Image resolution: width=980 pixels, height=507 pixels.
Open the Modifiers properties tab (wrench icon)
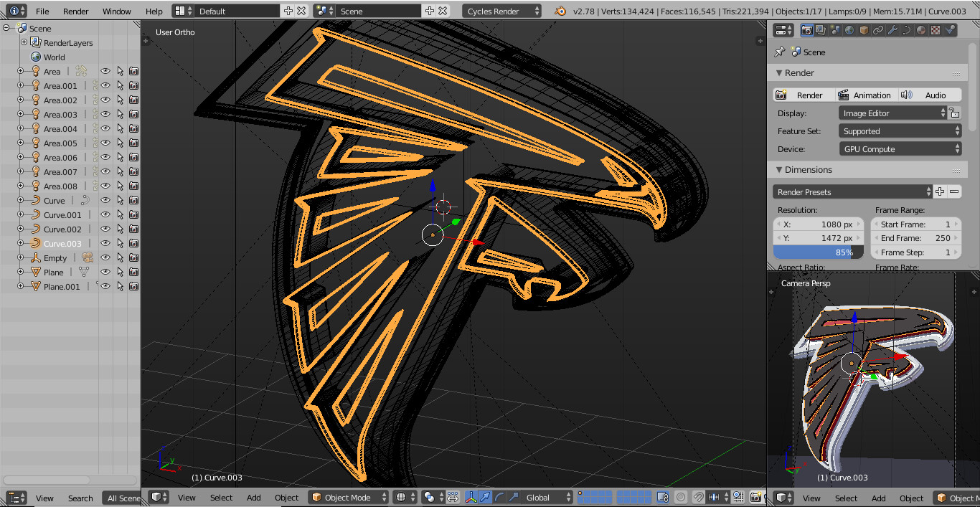[892, 30]
